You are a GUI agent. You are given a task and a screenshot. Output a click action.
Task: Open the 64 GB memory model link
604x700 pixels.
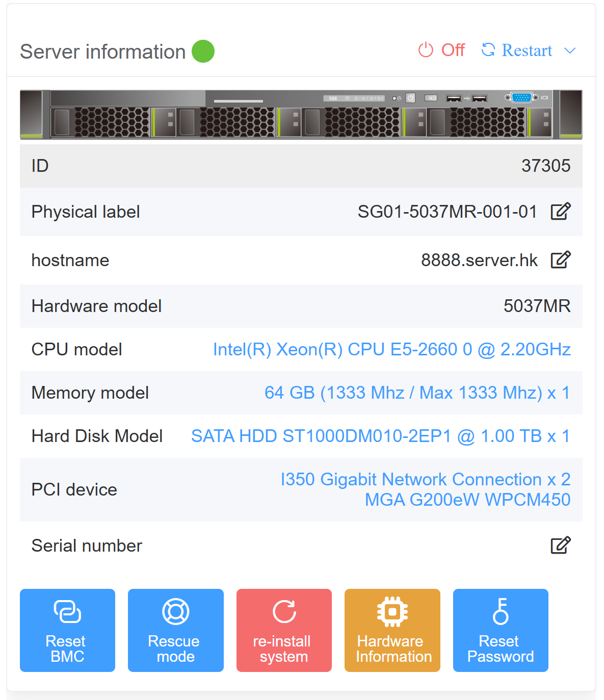click(416, 393)
